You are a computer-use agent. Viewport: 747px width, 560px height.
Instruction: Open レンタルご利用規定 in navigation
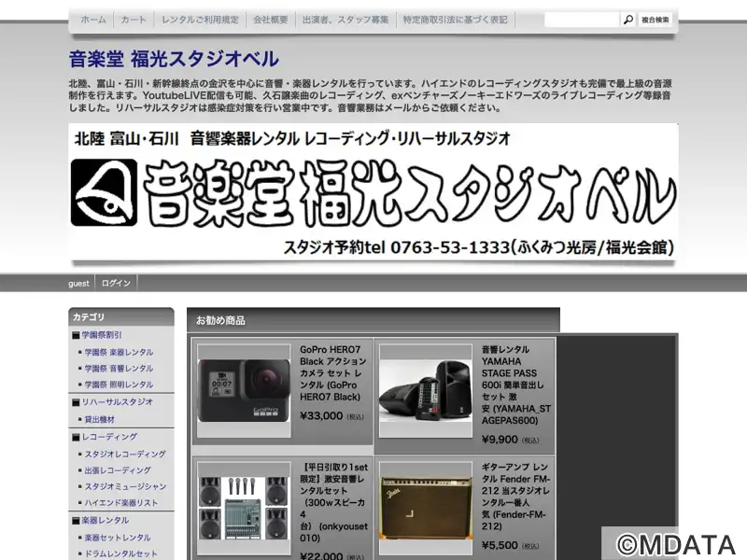click(x=200, y=20)
